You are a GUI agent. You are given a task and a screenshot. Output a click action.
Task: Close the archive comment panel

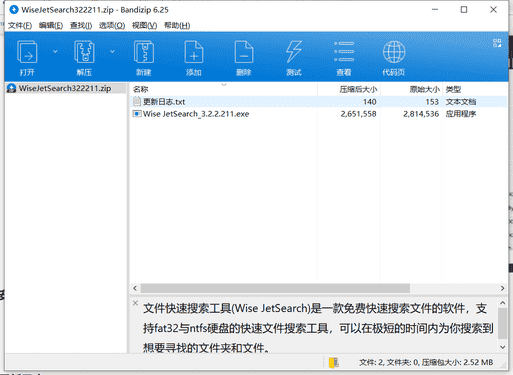135,303
